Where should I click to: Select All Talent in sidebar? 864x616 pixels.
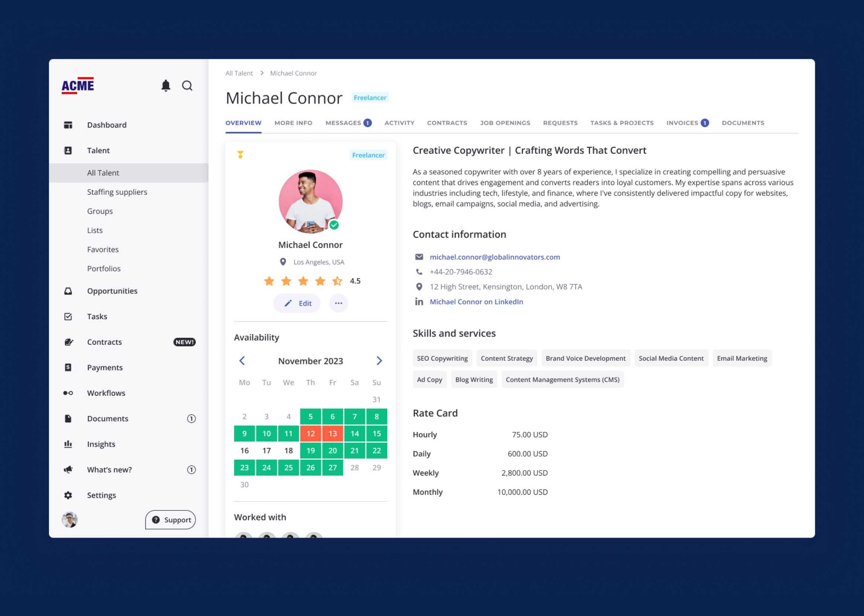129,173
